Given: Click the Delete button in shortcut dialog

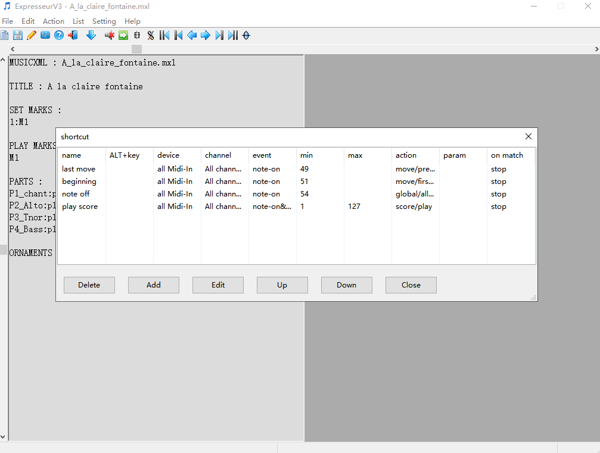Looking at the screenshot, I should [x=89, y=285].
